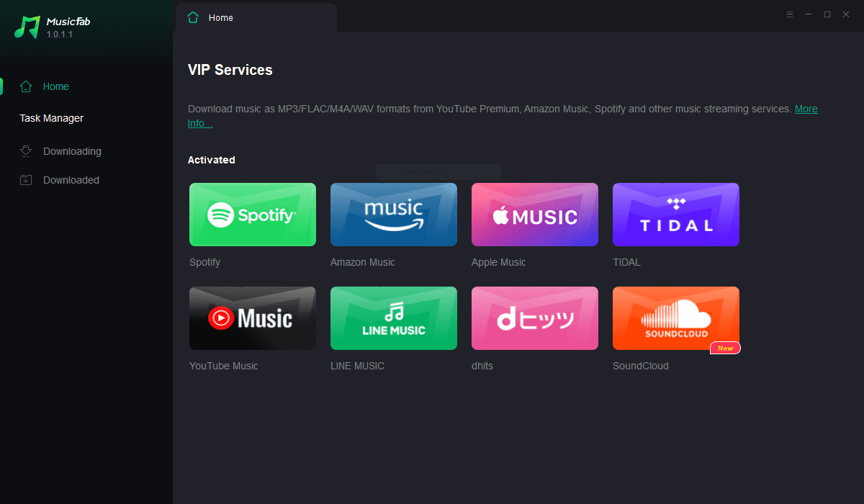
Task: Minimize the MusicFab window
Action: 809,14
